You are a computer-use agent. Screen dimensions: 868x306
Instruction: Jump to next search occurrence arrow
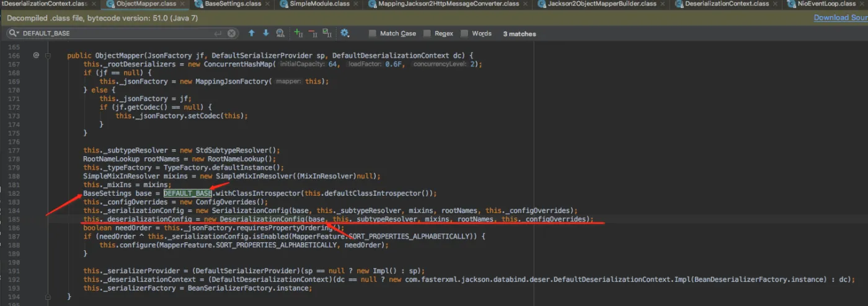[x=266, y=33]
